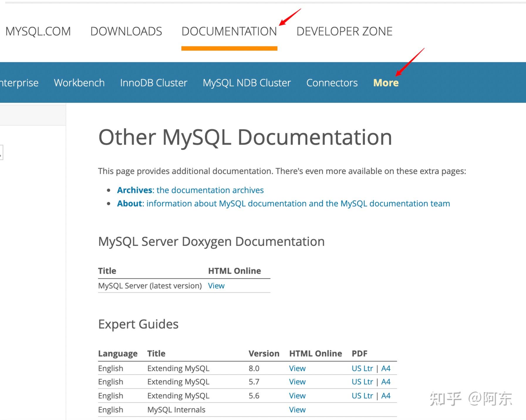Open Workbench in the blue submenu

coord(79,83)
